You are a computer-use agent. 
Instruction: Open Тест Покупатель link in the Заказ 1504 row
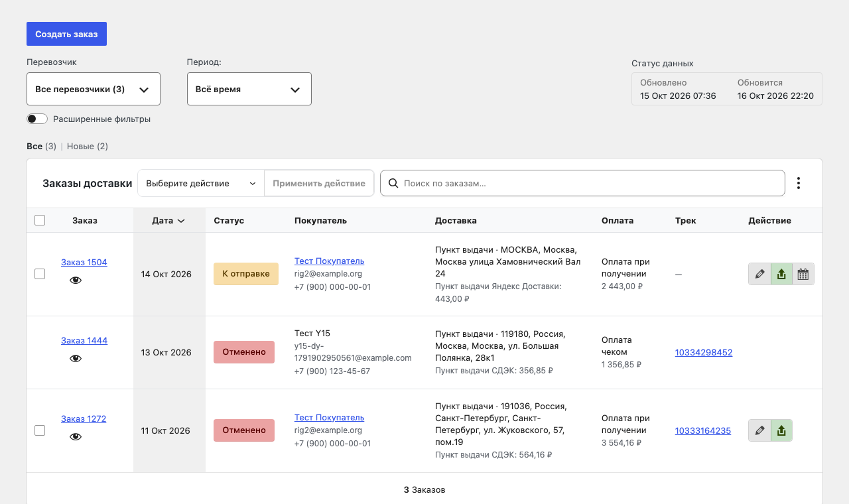pyautogui.click(x=330, y=261)
